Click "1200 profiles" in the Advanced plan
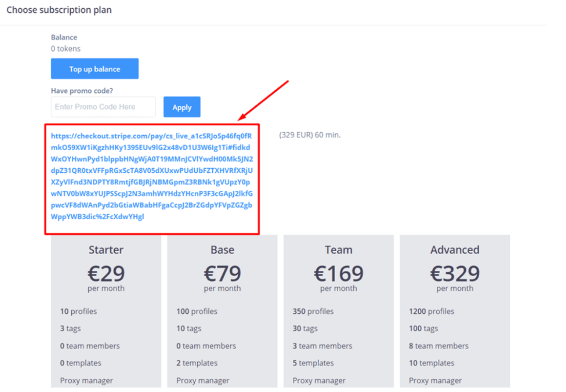This screenshot has height=392, width=566. (431, 311)
